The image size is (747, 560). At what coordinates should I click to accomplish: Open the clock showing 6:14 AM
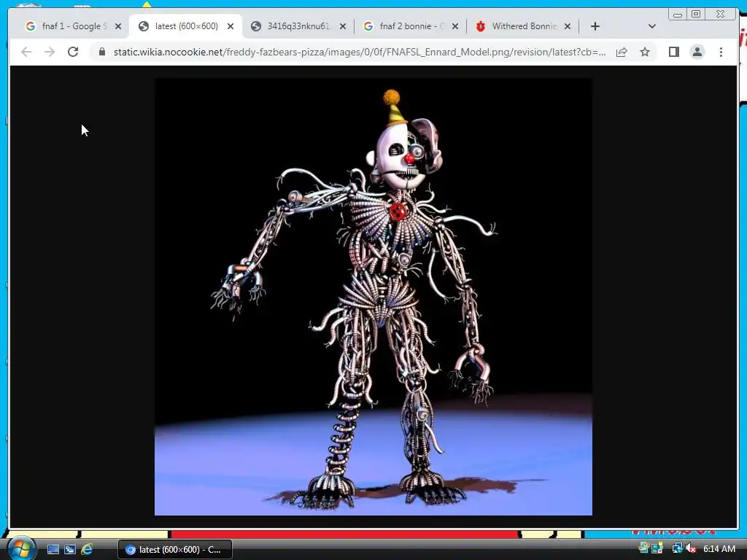(x=719, y=548)
